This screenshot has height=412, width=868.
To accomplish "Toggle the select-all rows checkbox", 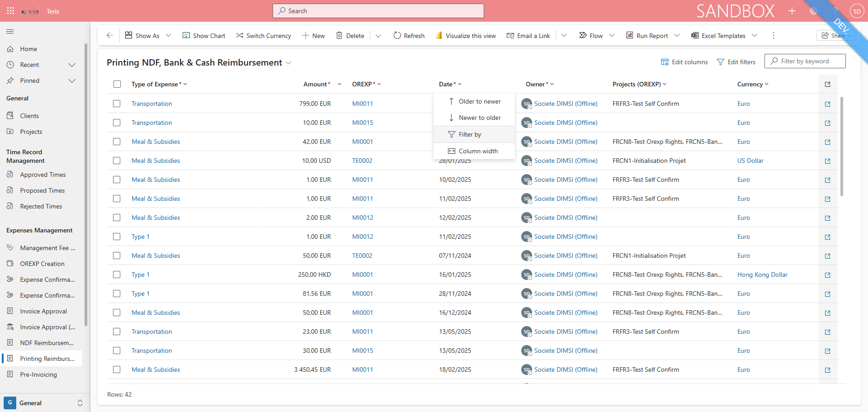I will 117,84.
